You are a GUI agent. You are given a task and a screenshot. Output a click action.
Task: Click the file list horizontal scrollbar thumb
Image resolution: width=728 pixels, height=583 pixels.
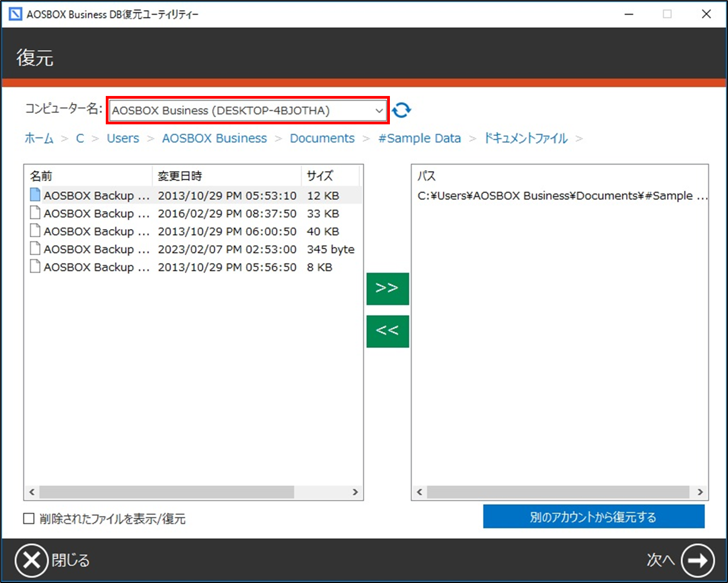pos(167,492)
